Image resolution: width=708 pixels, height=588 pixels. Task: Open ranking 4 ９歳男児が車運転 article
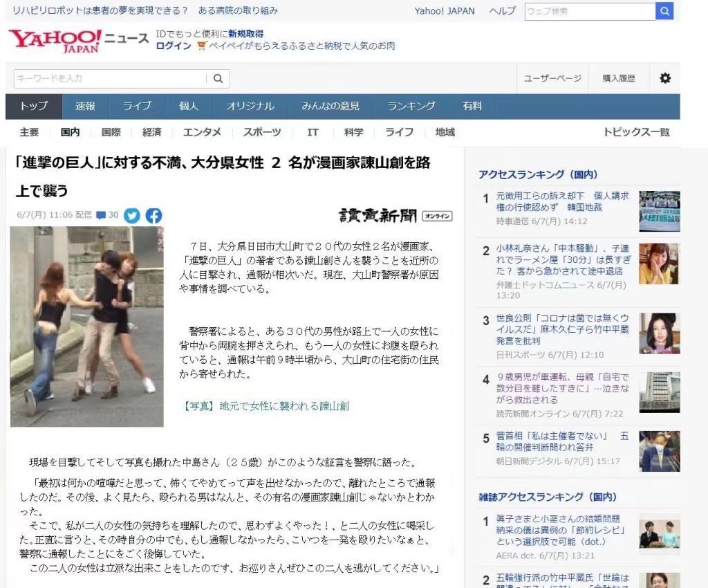(563, 388)
